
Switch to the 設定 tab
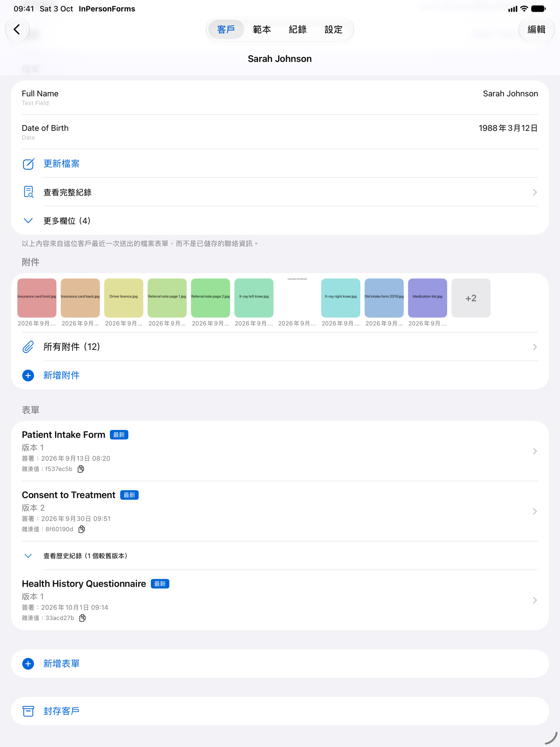point(333,29)
